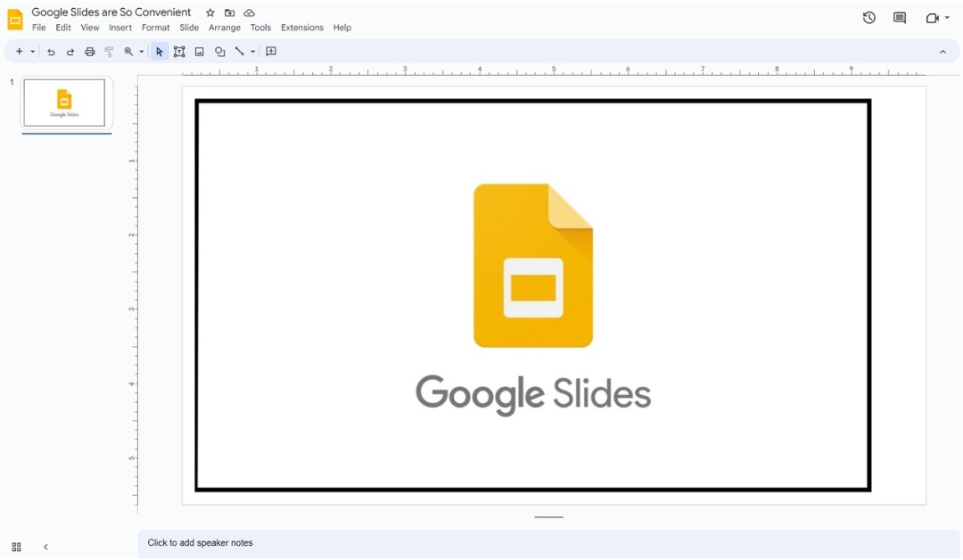Select the Line tool
This screenshot has height=560, width=963.
pos(239,51)
